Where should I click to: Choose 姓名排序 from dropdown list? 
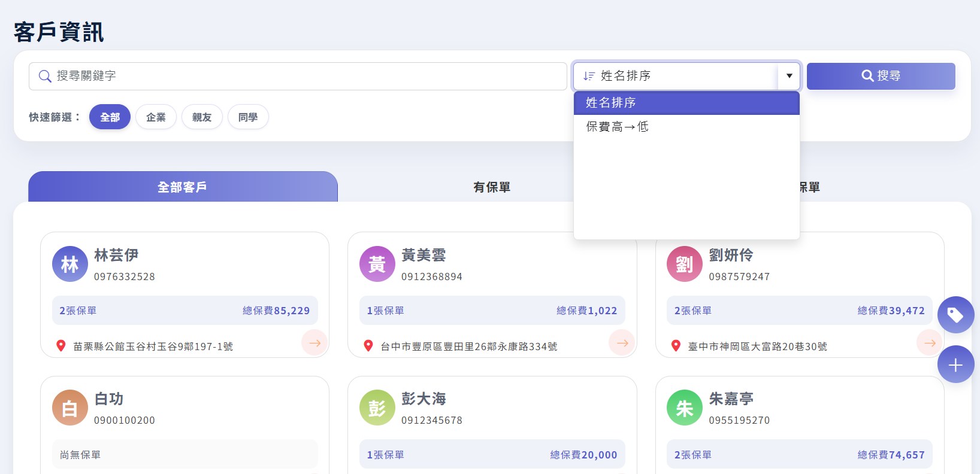pos(686,103)
